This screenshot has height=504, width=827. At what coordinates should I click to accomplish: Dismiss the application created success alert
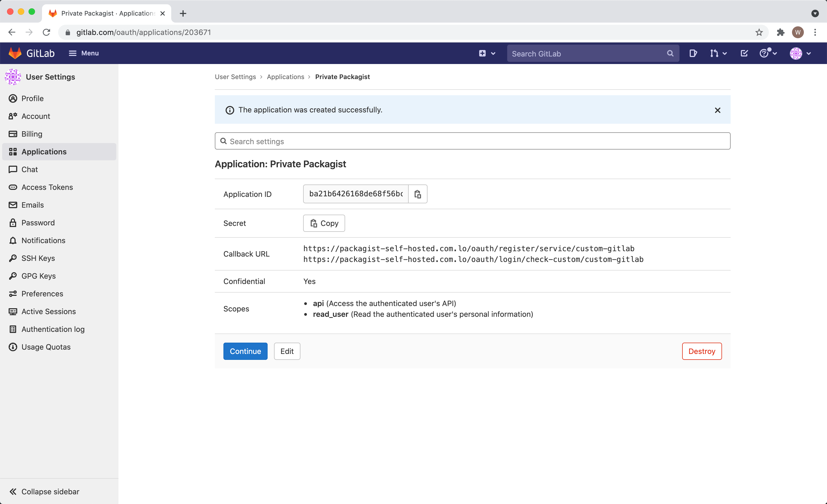pyautogui.click(x=718, y=110)
